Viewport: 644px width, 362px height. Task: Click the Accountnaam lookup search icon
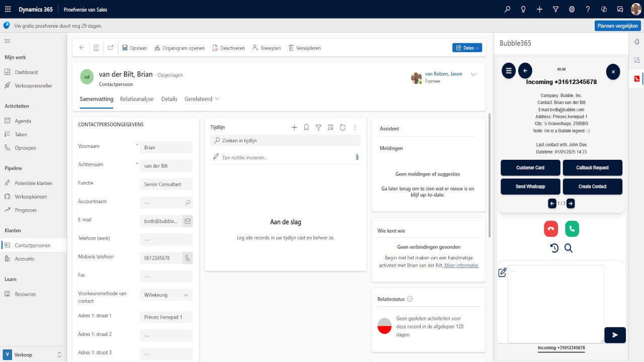[x=188, y=203]
